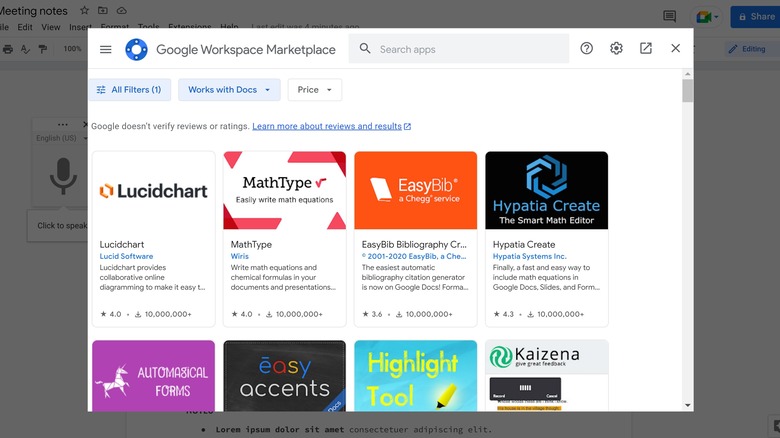
Task: Expand the Works with Docs filter
Action: click(229, 90)
